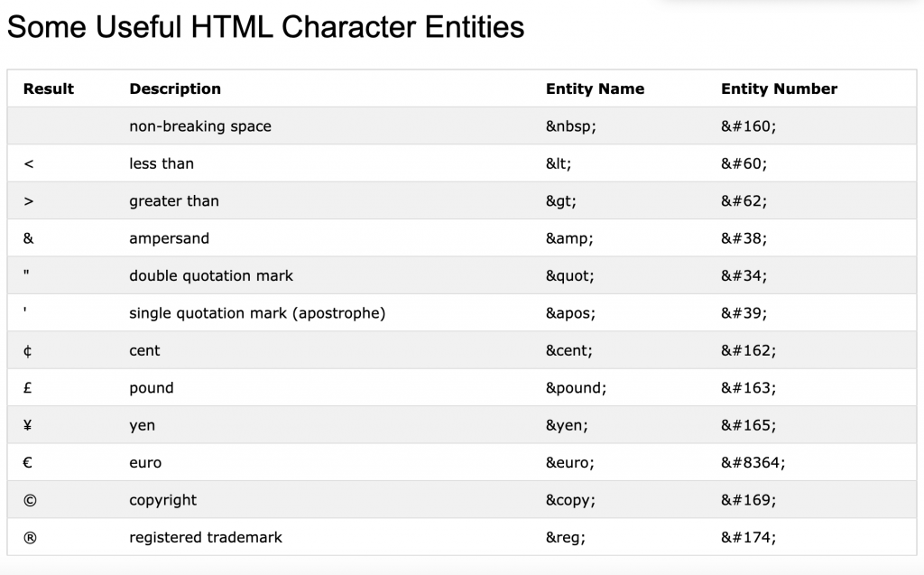The width and height of the screenshot is (924, 575).
Task: Click the "Result" column header
Action: [x=49, y=88]
